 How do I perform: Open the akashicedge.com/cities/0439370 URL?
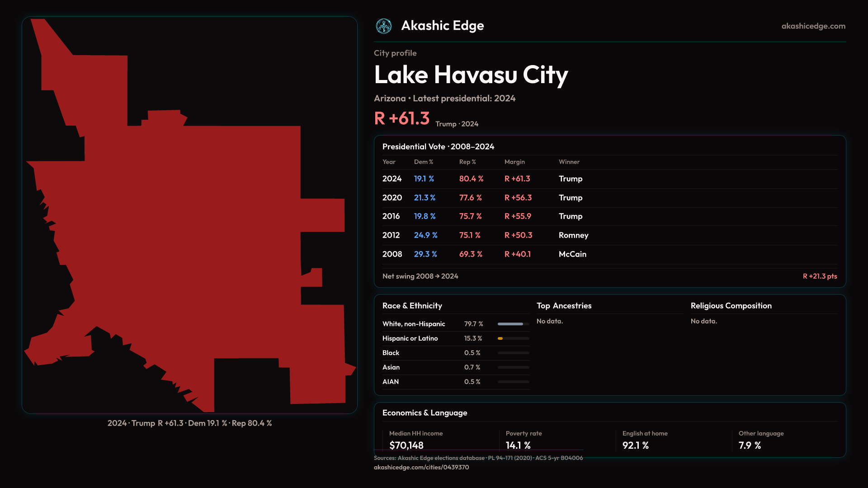pyautogui.click(x=421, y=467)
